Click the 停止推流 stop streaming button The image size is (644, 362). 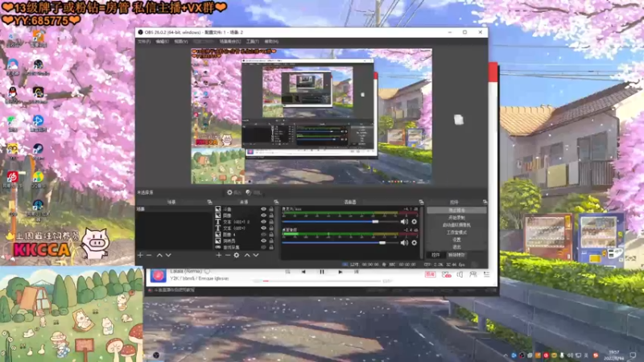[x=456, y=210]
